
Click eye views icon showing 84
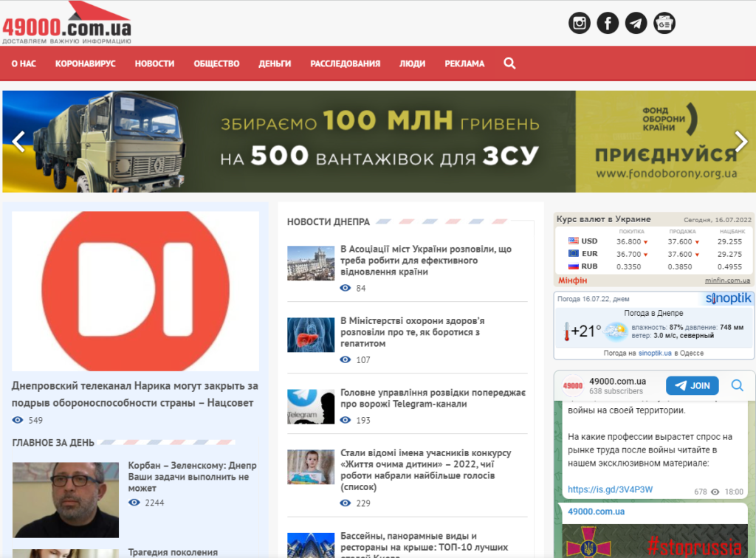[x=346, y=288]
